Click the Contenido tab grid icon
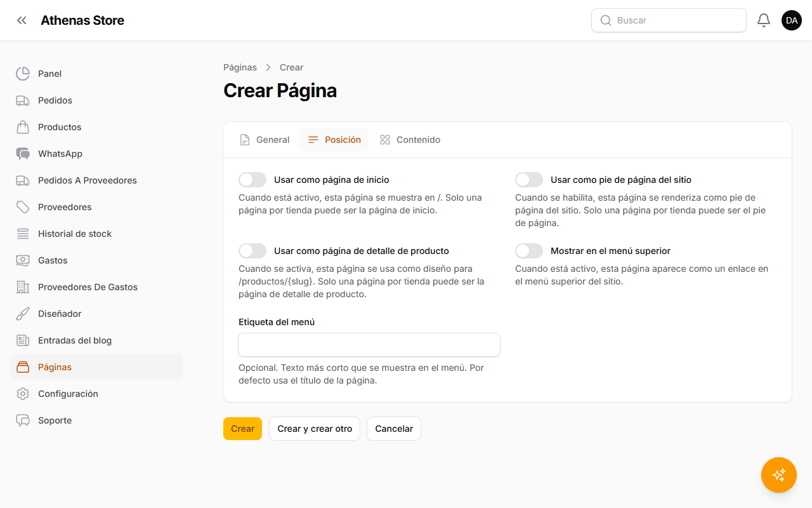 point(385,140)
